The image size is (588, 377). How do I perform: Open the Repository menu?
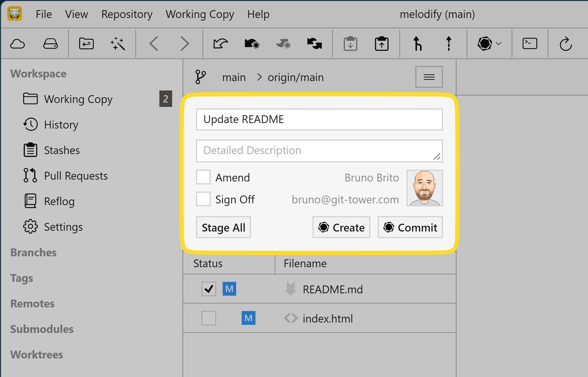coord(127,14)
